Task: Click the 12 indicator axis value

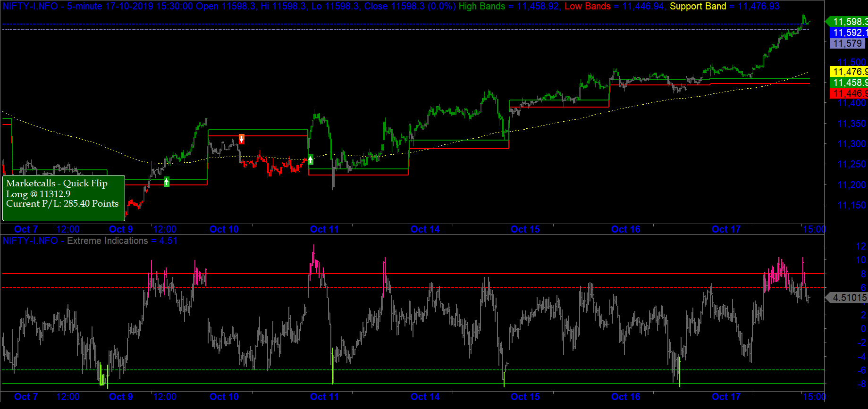Action: 861,246
